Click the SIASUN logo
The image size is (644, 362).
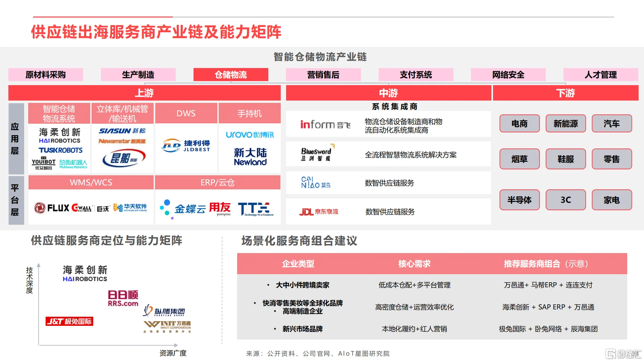point(122,131)
